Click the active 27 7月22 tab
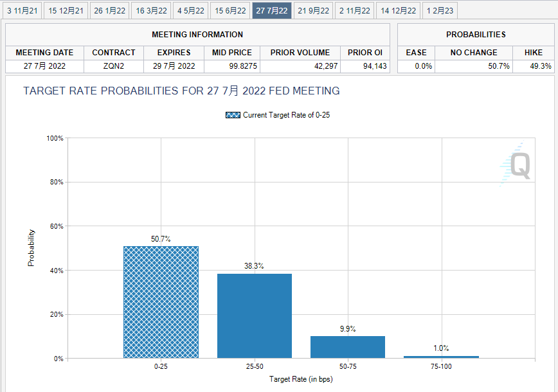This screenshot has height=392, width=558. click(x=272, y=10)
